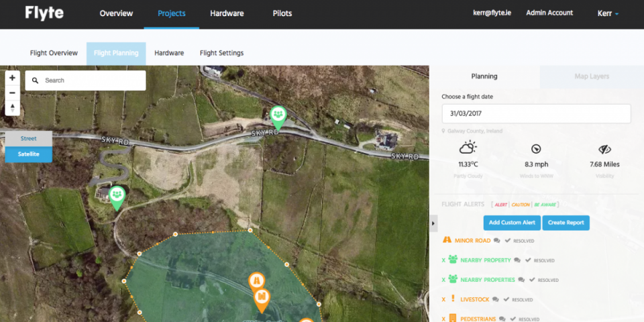The width and height of the screenshot is (644, 322).
Task: Click the Nearby Properties people icon
Action: [x=453, y=279]
